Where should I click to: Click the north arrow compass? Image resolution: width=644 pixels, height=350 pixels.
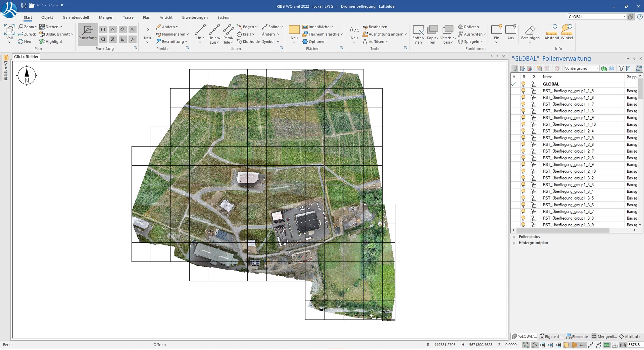[x=27, y=75]
